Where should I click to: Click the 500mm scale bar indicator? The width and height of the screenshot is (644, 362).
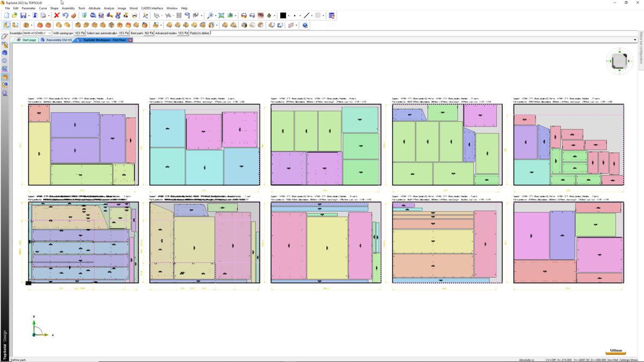click(616, 352)
